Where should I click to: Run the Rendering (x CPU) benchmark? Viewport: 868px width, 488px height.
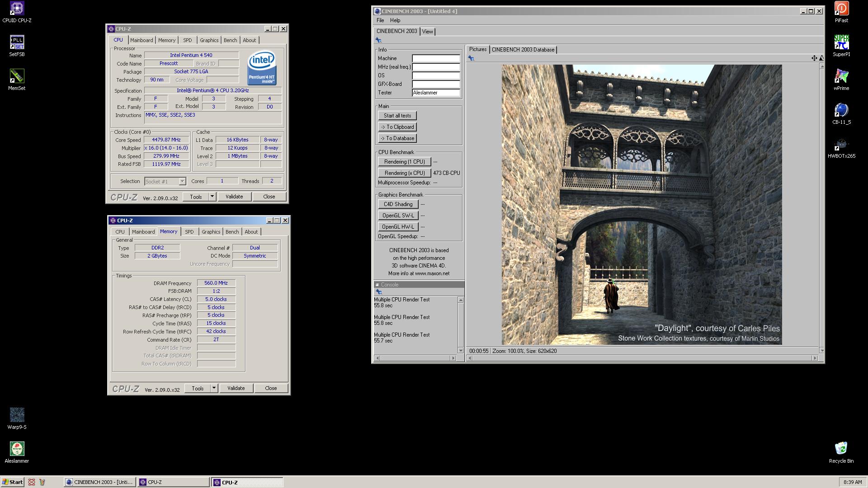click(405, 173)
